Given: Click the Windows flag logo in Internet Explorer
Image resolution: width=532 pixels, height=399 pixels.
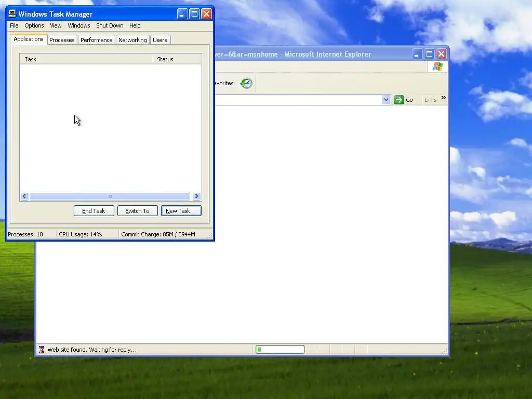Looking at the screenshot, I should point(437,66).
